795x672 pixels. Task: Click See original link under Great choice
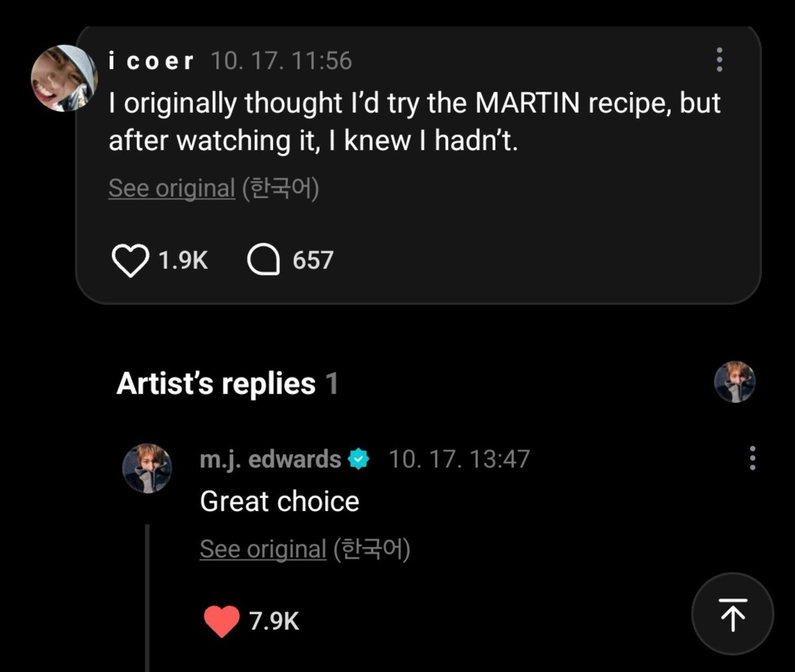click(x=263, y=549)
